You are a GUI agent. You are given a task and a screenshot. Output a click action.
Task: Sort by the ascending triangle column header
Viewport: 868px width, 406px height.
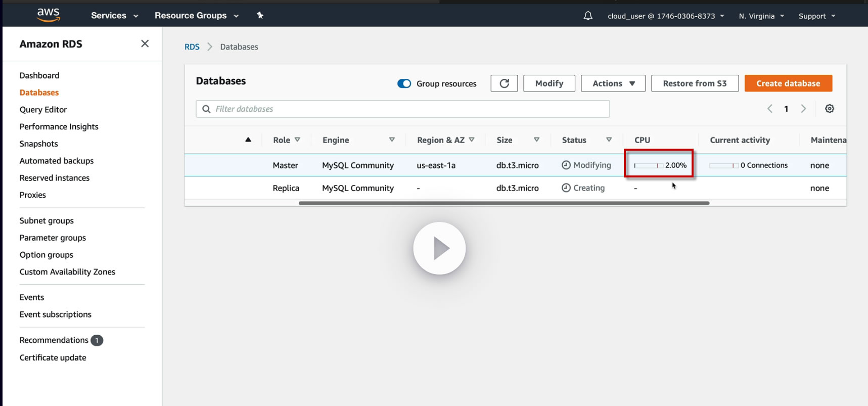click(248, 140)
